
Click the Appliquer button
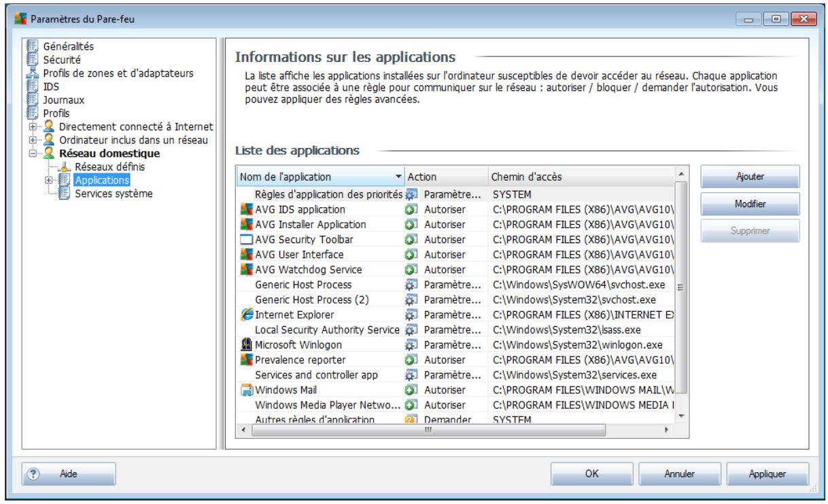pos(767,473)
